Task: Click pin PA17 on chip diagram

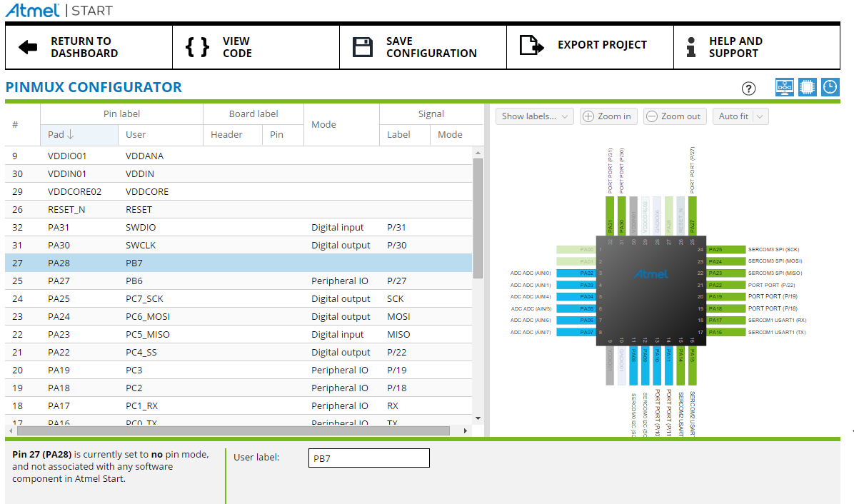Action: 726,321
